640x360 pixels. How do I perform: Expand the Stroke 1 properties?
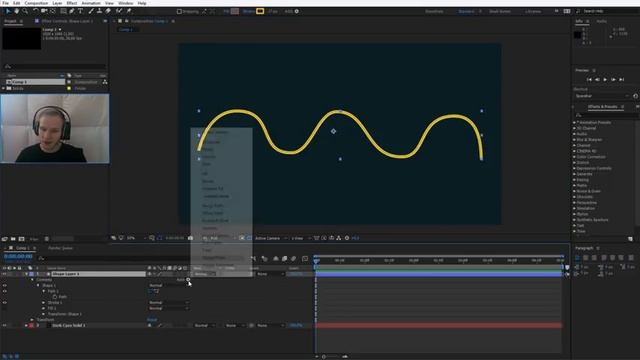tap(44, 302)
